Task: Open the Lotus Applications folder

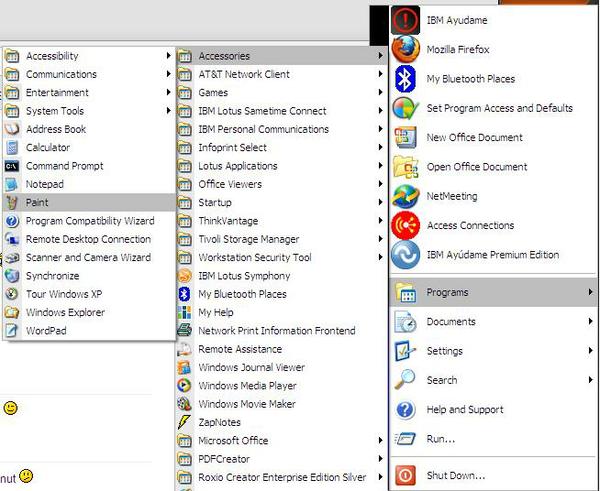Action: [x=282, y=166]
